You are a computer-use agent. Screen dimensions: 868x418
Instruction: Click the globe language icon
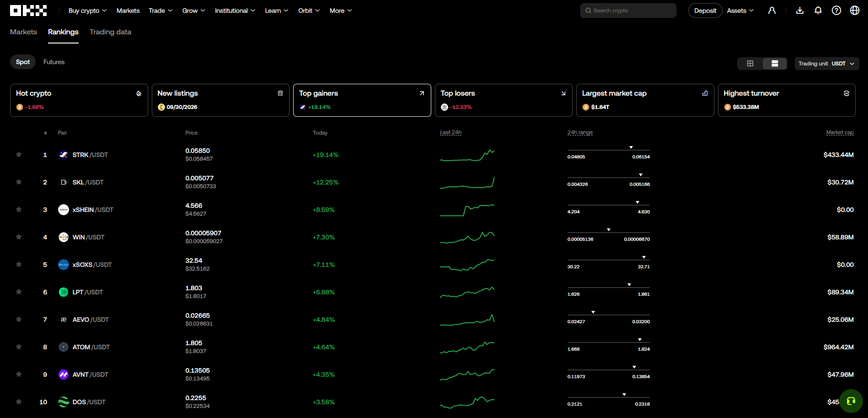855,11
